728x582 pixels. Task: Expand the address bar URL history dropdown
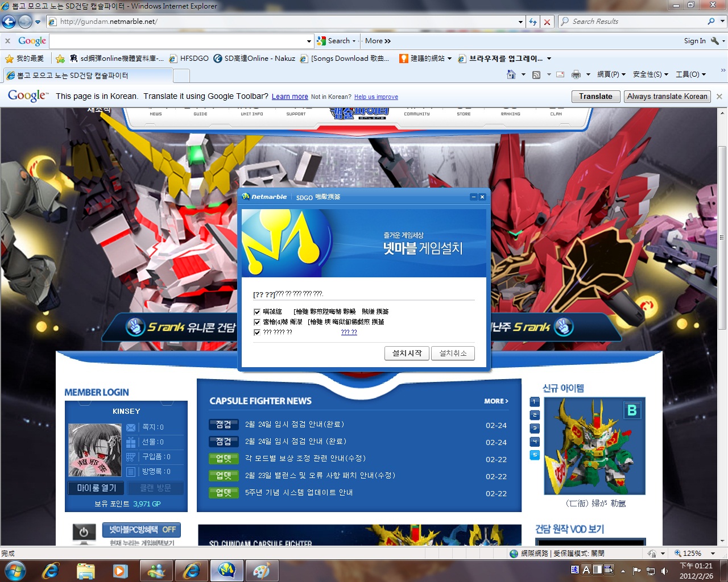point(520,22)
